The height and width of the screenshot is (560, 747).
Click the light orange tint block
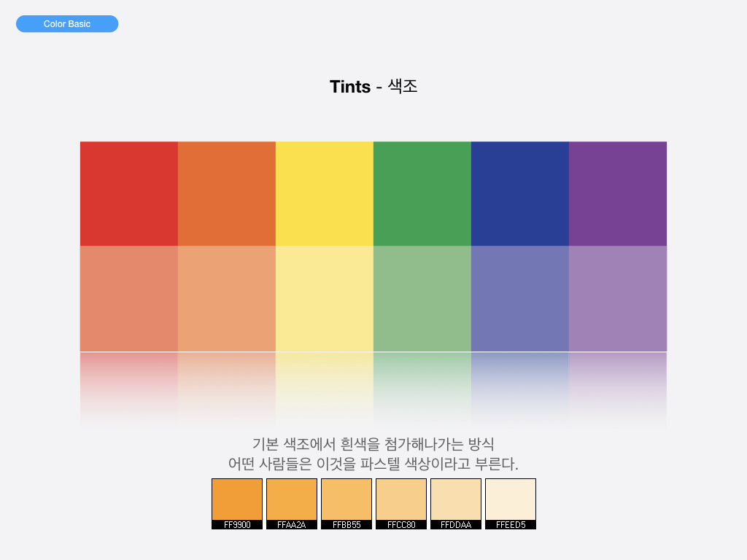(226, 298)
